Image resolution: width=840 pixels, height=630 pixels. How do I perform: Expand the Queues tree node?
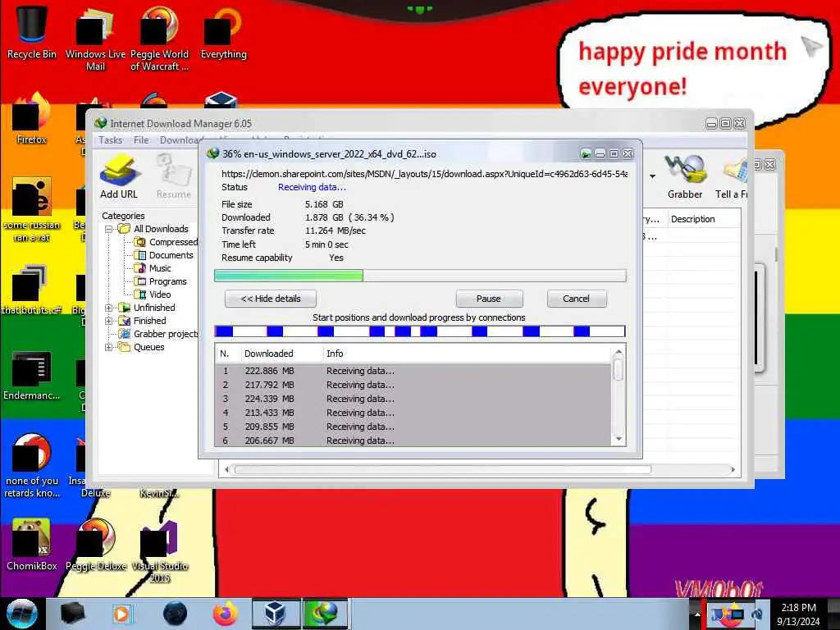[109, 347]
